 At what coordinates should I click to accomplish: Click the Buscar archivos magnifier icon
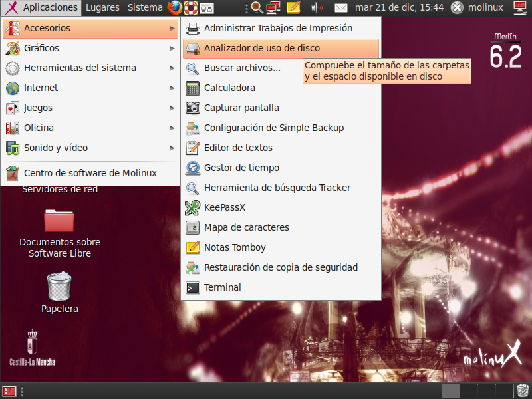[x=193, y=68]
